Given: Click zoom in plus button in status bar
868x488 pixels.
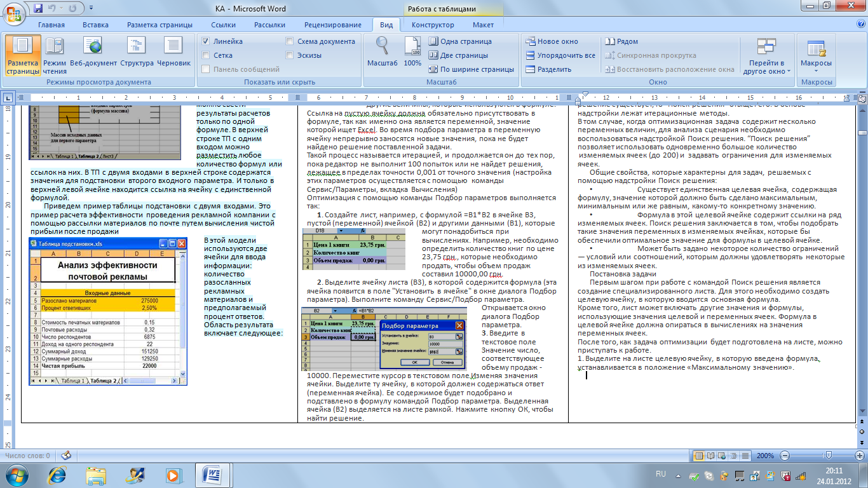Looking at the screenshot, I should coord(859,456).
